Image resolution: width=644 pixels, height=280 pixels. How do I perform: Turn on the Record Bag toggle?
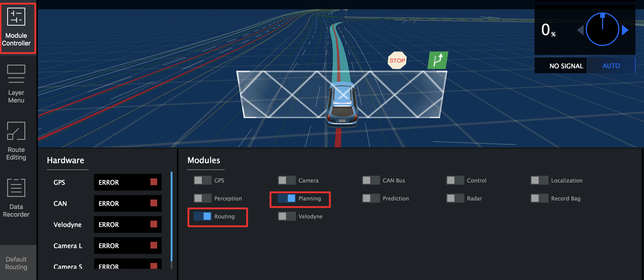point(539,198)
